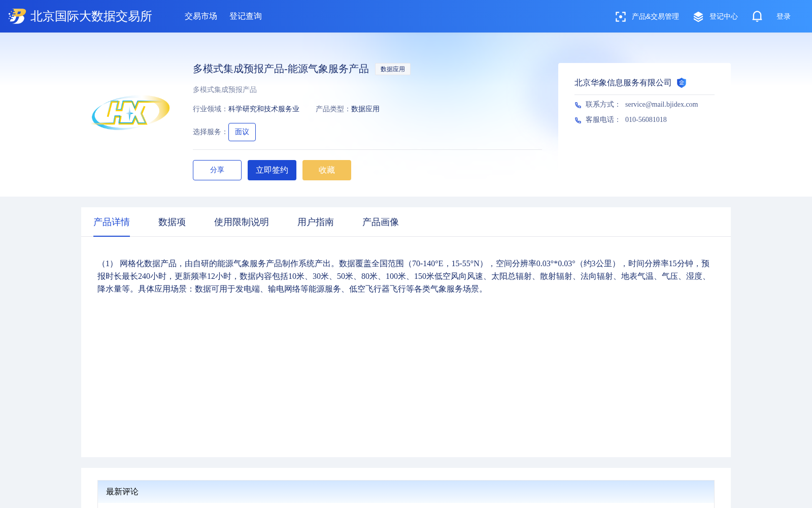Switch to the 数据项 tab
This screenshot has width=812, height=508.
pos(172,222)
